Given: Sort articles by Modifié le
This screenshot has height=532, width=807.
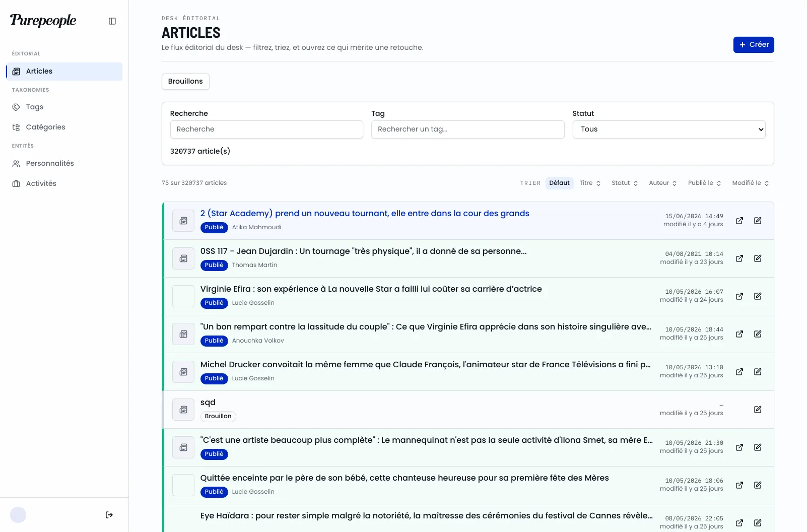Looking at the screenshot, I should [x=750, y=183].
